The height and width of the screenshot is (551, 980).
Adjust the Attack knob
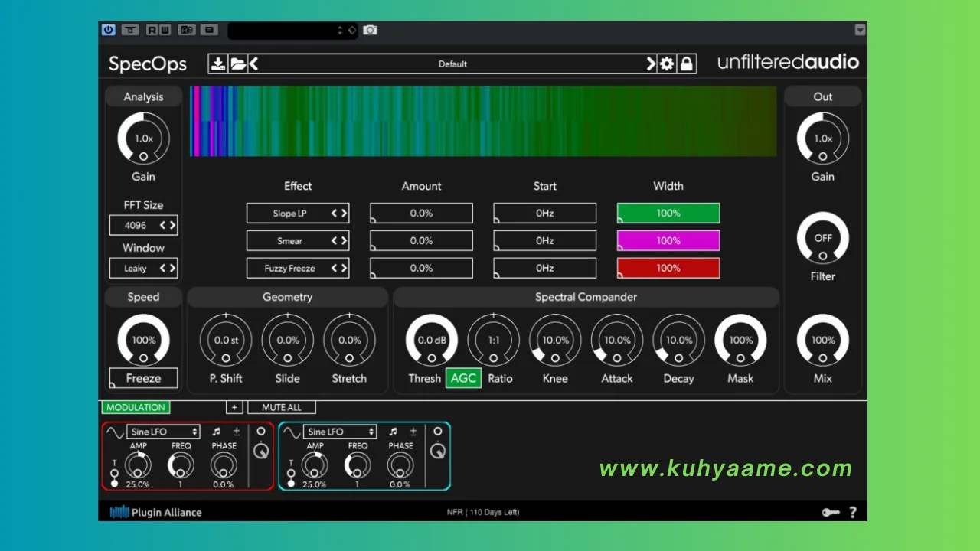click(617, 340)
